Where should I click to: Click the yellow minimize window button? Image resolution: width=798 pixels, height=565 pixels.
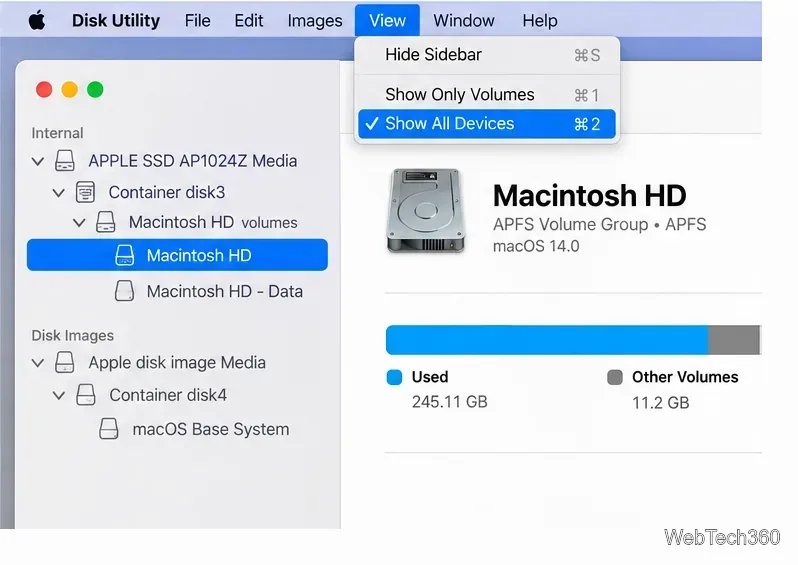pos(70,90)
